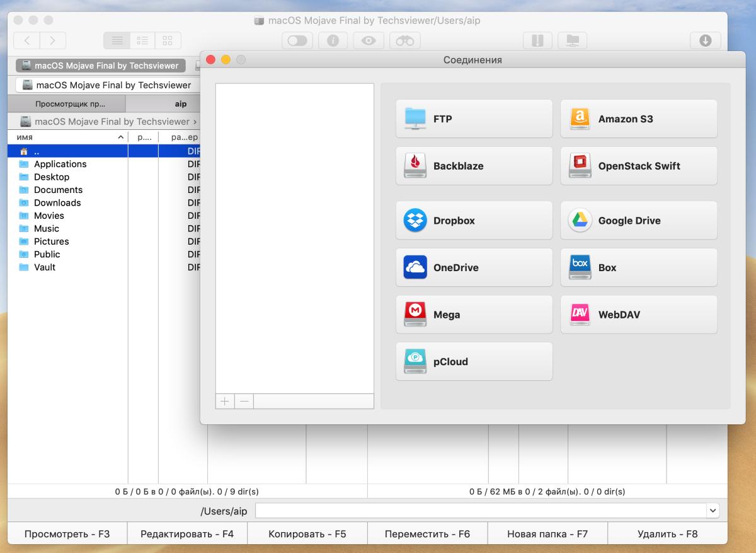Select the Music folder
The image size is (756, 553).
(104, 228)
